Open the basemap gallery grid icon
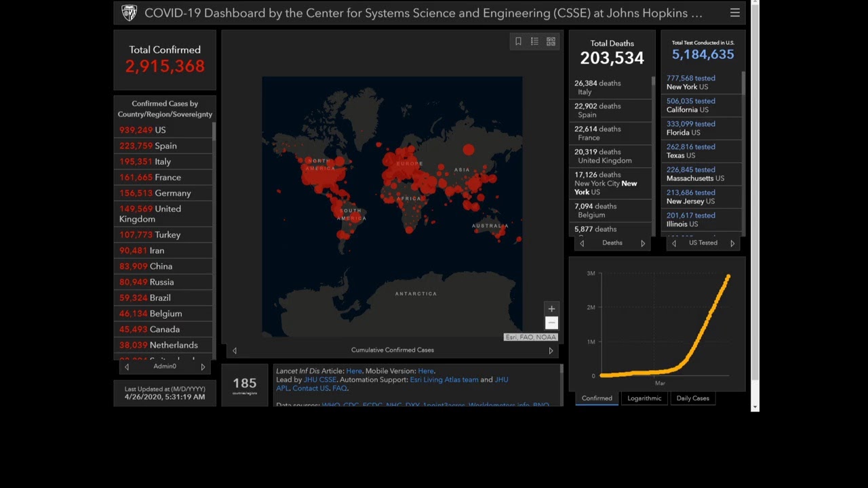This screenshot has height=488, width=868. [x=551, y=41]
